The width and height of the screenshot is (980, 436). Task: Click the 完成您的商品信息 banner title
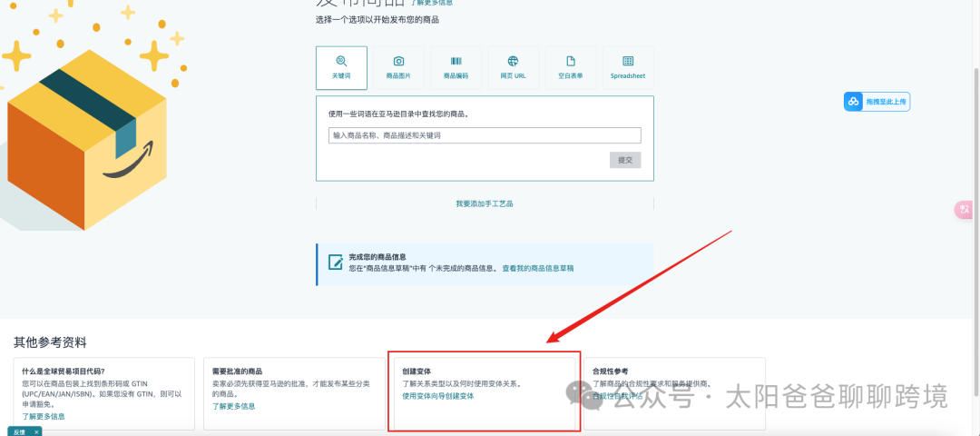pyautogui.click(x=377, y=257)
